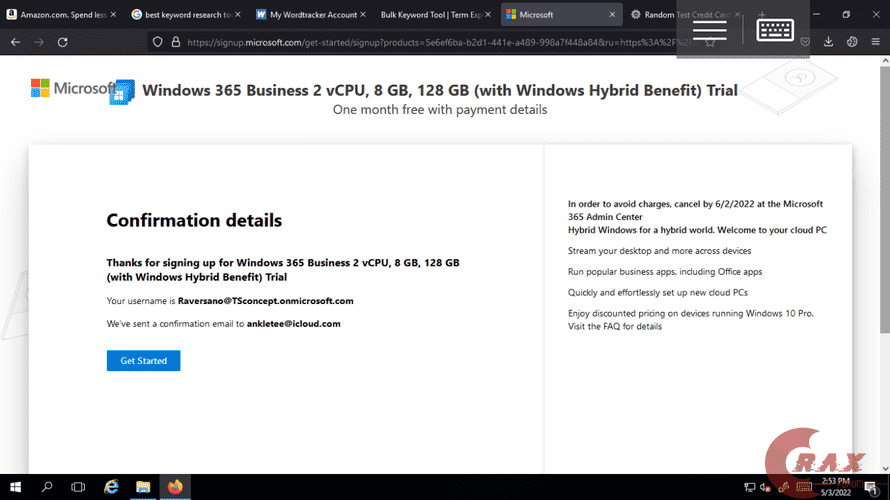
Task: Open browser extension icon in toolbar
Action: pyautogui.click(x=852, y=42)
